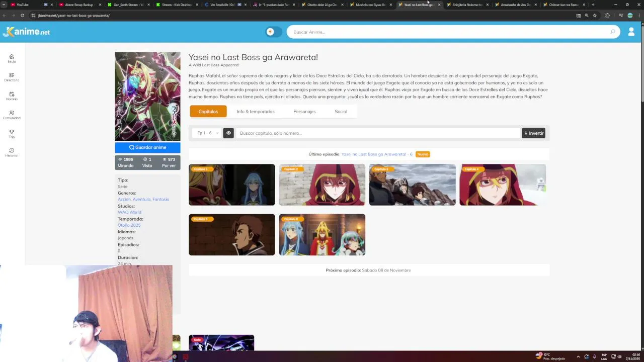Switch to the YouTube browser tab
The height and width of the screenshot is (362, 644).
coord(28,5)
